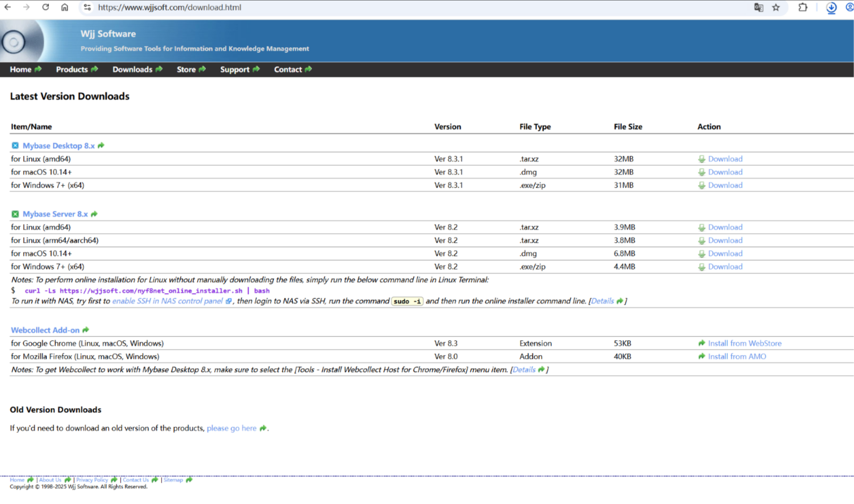Click the curl online installer command text
Viewport: 854px width, 504px height.
(147, 291)
